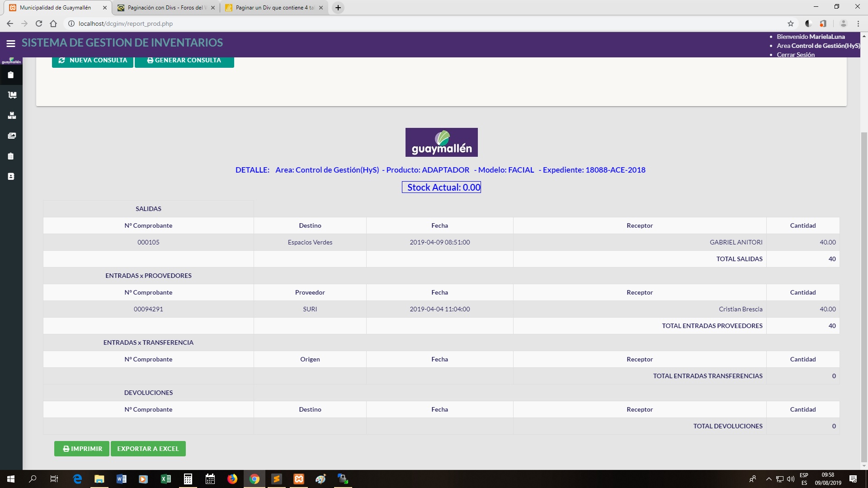Click the IMPRIMIR button

(82, 449)
